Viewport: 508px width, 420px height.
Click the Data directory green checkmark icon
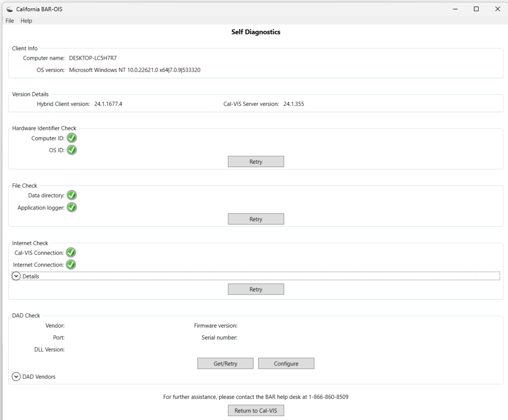pos(71,195)
